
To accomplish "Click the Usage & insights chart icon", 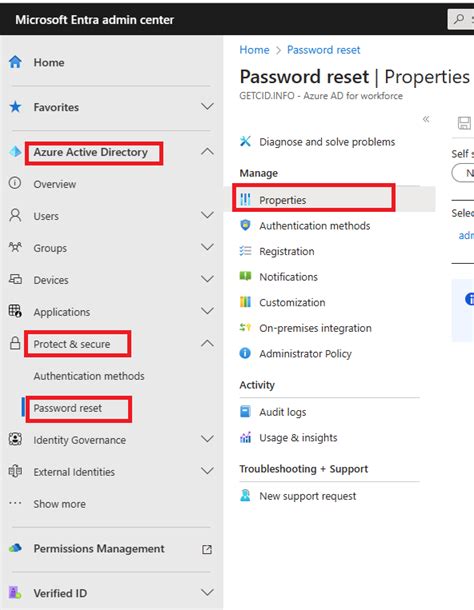I will pyautogui.click(x=245, y=437).
